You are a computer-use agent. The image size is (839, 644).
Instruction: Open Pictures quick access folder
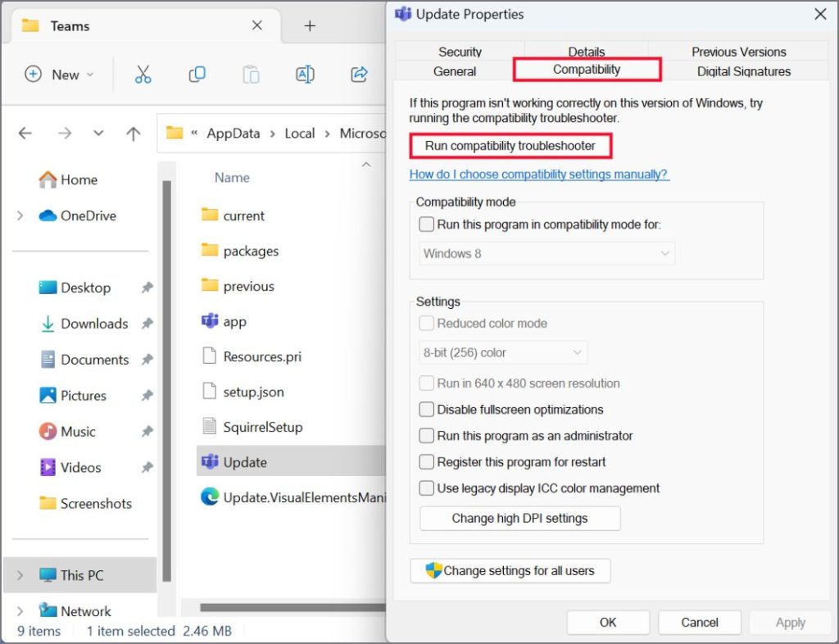point(73,395)
